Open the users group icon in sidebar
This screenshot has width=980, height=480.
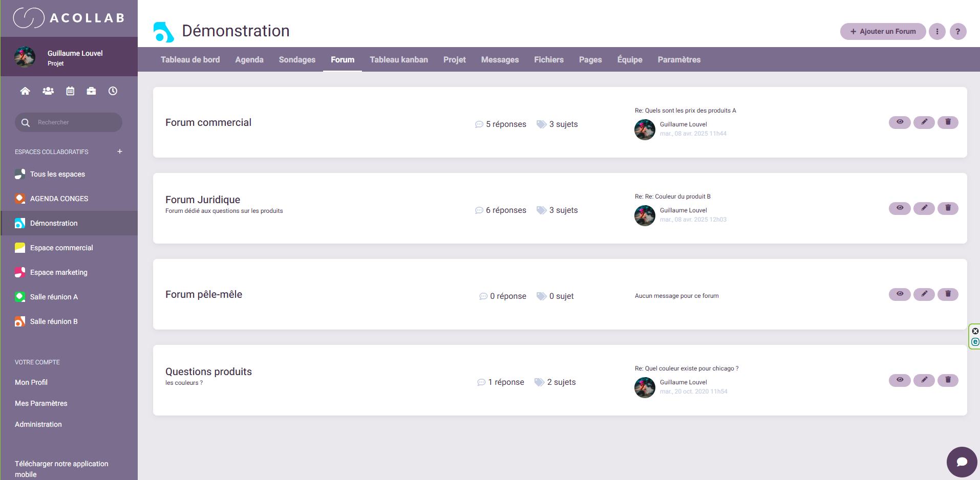(48, 91)
